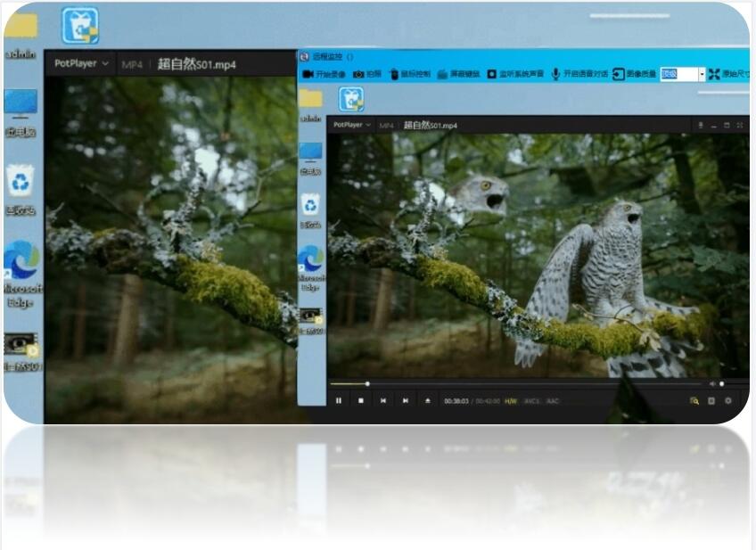Viewport: 756px width, 550px height.
Task: Enable 鼠标控制 mouse control in toolbar
Action: [x=409, y=74]
